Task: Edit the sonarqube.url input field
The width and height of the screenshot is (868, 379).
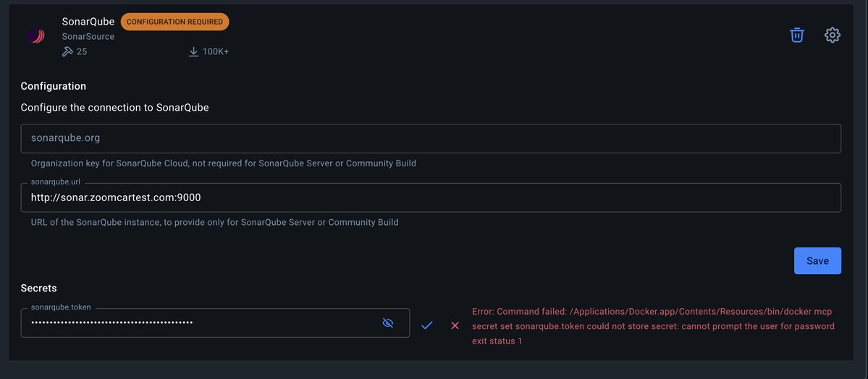Action: click(x=431, y=197)
